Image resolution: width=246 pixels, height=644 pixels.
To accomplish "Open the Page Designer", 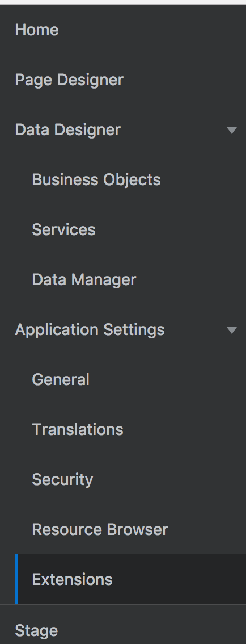I will (x=69, y=80).
